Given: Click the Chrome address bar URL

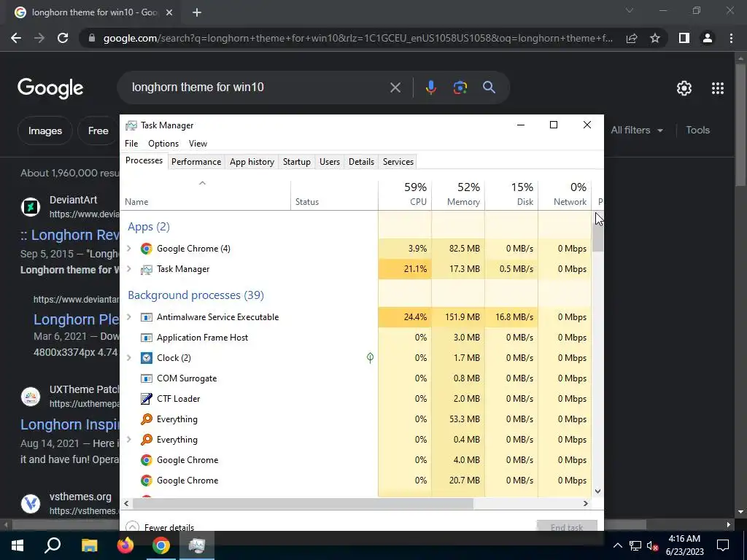Looking at the screenshot, I should tap(357, 38).
